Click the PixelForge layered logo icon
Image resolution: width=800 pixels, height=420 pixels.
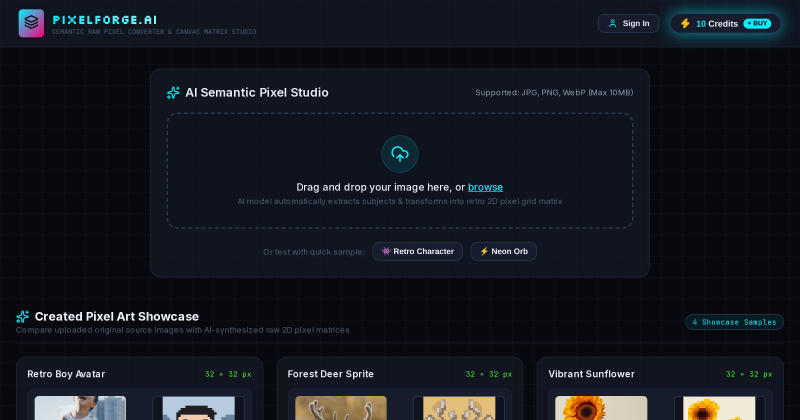[31, 23]
